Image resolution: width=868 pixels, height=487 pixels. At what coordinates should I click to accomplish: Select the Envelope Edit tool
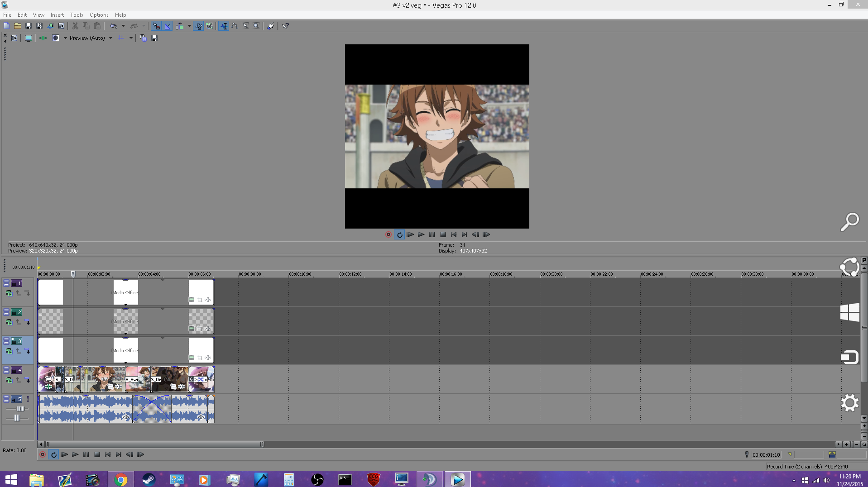[x=235, y=26]
